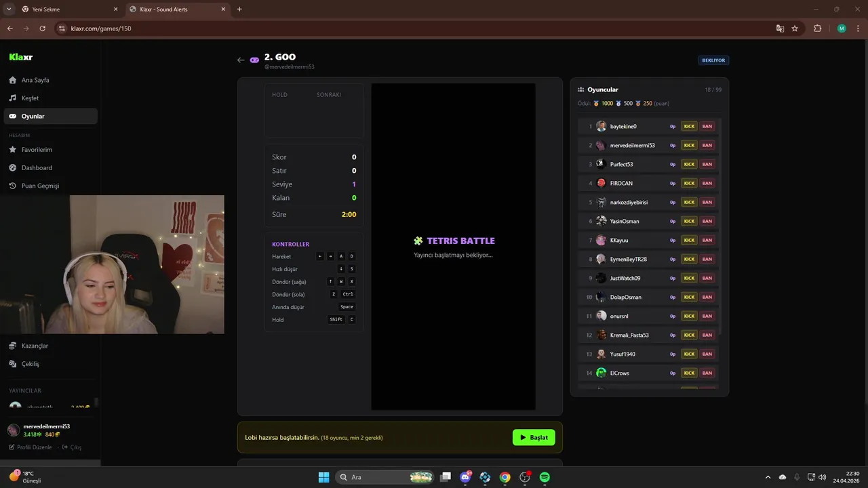This screenshot has width=868, height=488.
Task: Click the Çıkış logout link
Action: pyautogui.click(x=72, y=447)
